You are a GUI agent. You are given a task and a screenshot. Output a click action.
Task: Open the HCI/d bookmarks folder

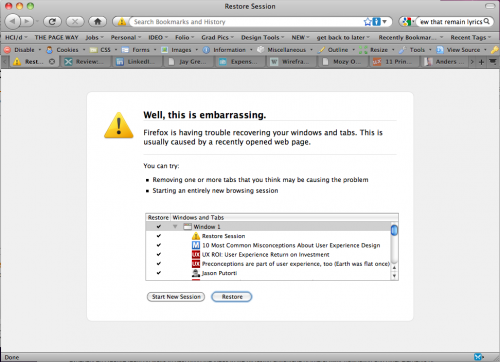coord(16,37)
